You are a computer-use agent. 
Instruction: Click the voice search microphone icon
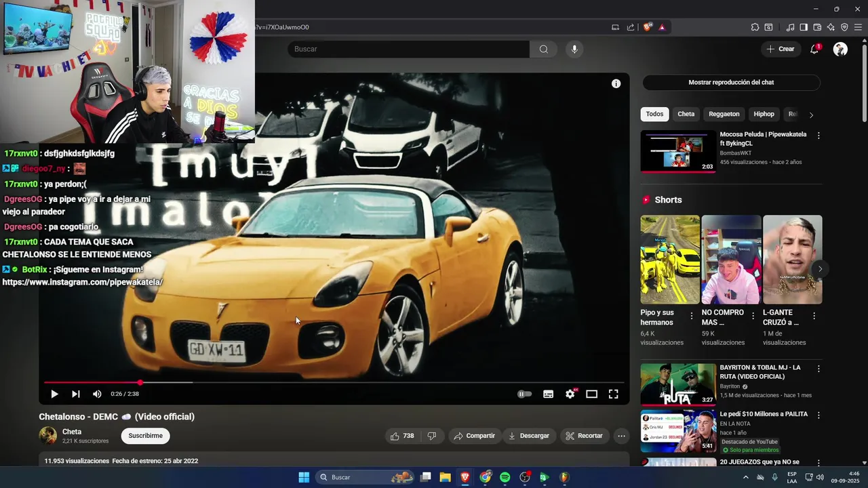(x=574, y=49)
